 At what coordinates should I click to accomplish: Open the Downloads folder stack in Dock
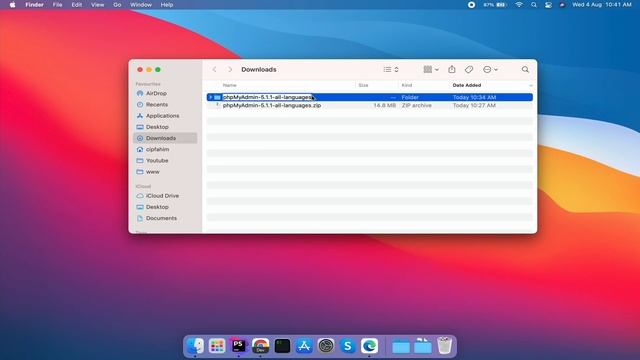point(422,346)
